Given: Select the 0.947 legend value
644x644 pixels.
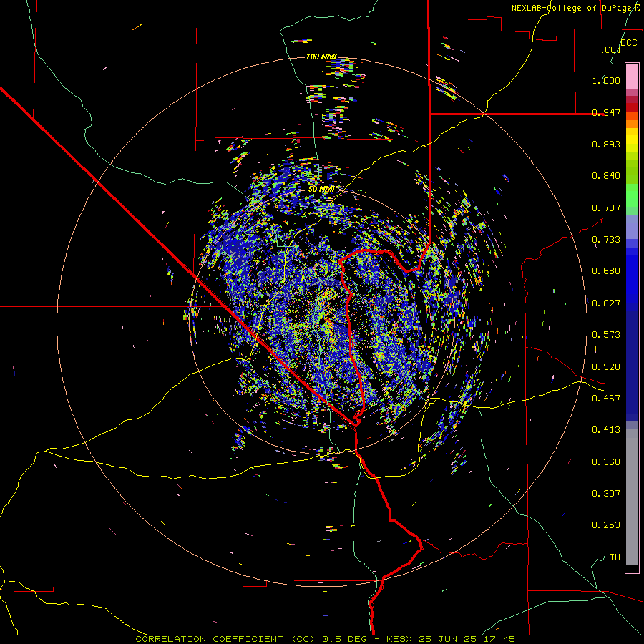Looking at the screenshot, I should 606,112.
